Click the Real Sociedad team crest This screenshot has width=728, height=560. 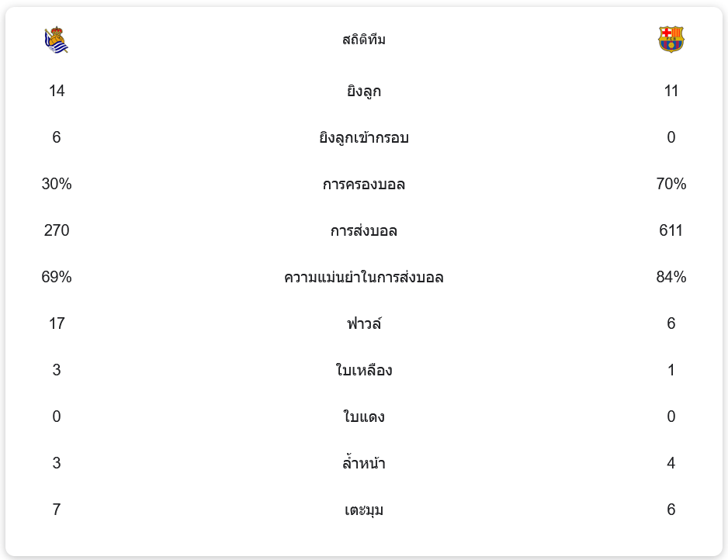(57, 40)
